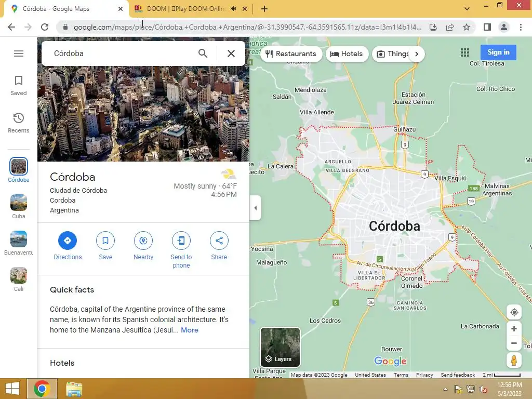The height and width of the screenshot is (399, 532).
Task: Filter map by Things to do
Action: click(x=393, y=54)
